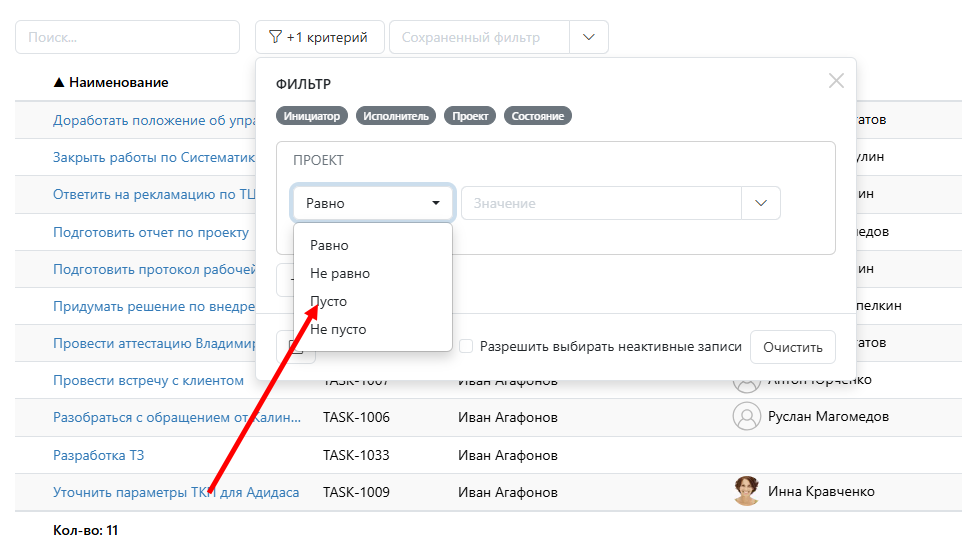Click the funnel filter icon
The width and height of the screenshot is (962, 548).
[x=275, y=37]
